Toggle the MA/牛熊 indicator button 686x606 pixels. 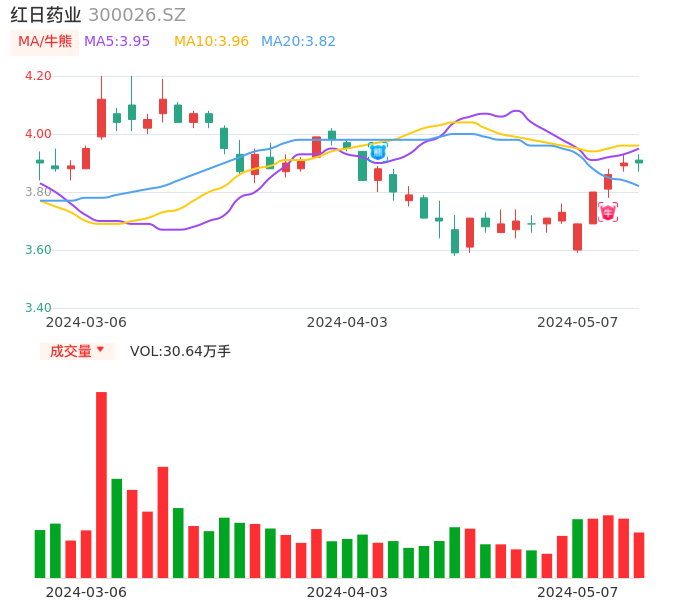pyautogui.click(x=44, y=42)
